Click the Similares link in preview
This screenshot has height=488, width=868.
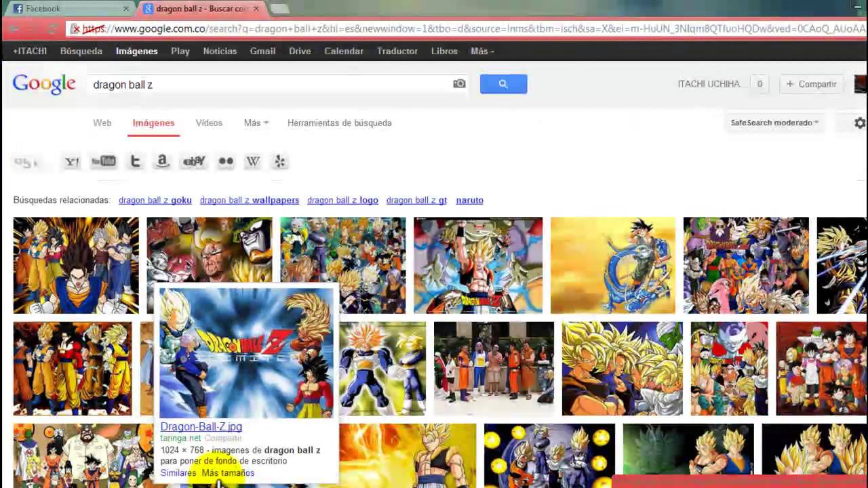[178, 472]
